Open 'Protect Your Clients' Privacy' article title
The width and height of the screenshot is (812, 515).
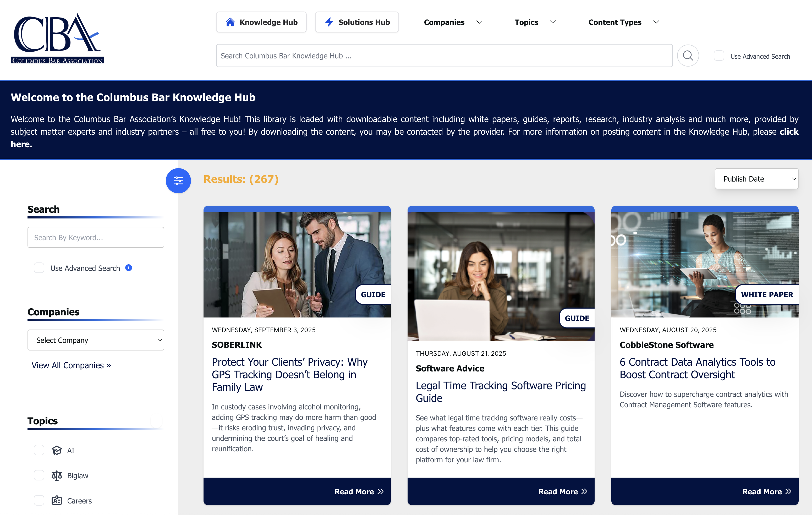(x=290, y=374)
